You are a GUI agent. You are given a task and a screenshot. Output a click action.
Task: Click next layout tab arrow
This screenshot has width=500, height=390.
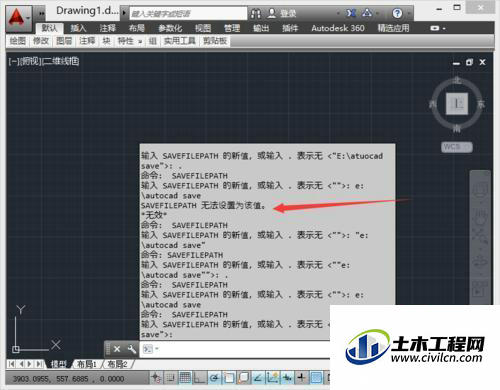tap(30, 364)
